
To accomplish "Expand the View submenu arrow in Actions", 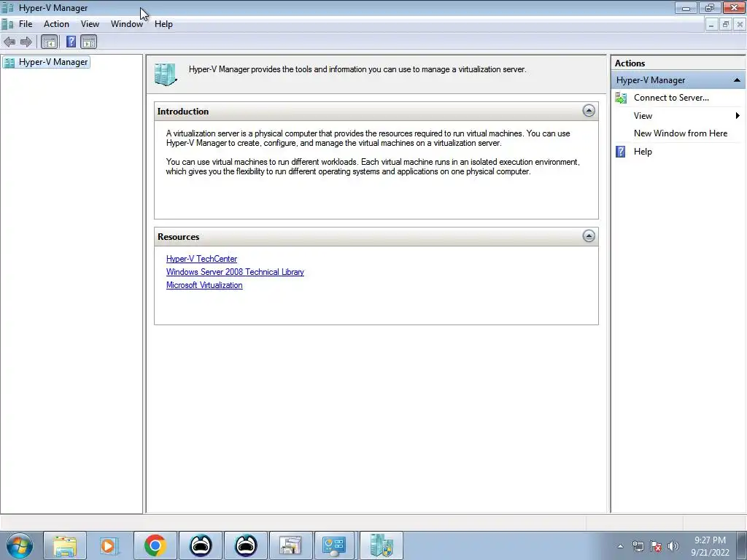I will (738, 116).
